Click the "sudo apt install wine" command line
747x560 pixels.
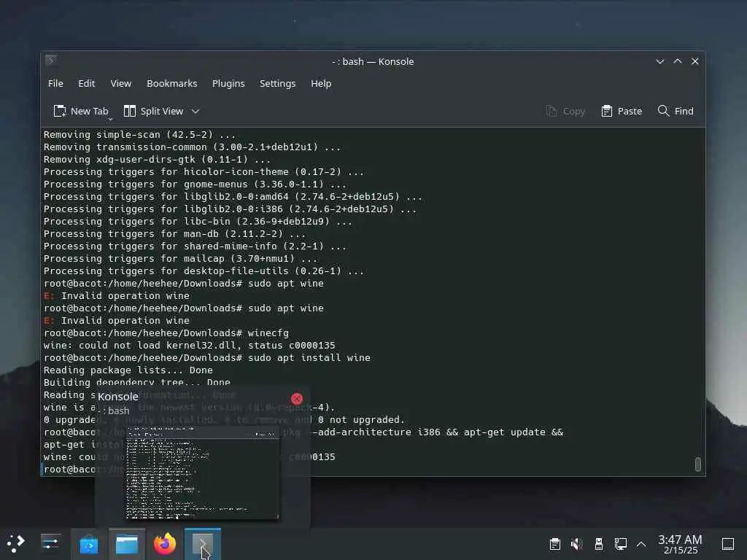pyautogui.click(x=207, y=357)
